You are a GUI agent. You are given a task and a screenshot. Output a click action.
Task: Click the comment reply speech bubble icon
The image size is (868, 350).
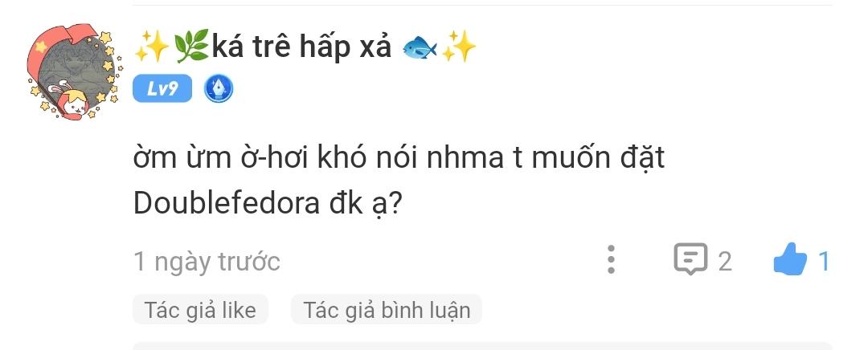pyautogui.click(x=690, y=258)
